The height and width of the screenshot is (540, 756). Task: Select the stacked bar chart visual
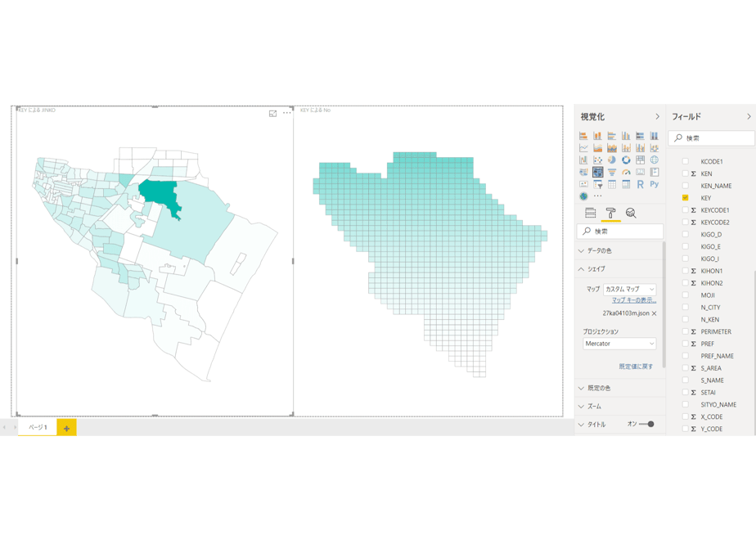tap(583, 136)
